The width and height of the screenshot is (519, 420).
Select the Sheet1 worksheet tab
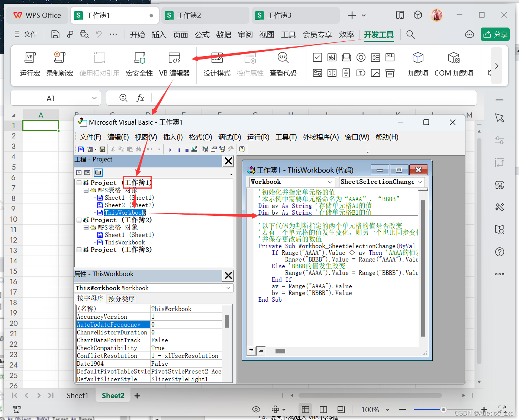coord(77,395)
